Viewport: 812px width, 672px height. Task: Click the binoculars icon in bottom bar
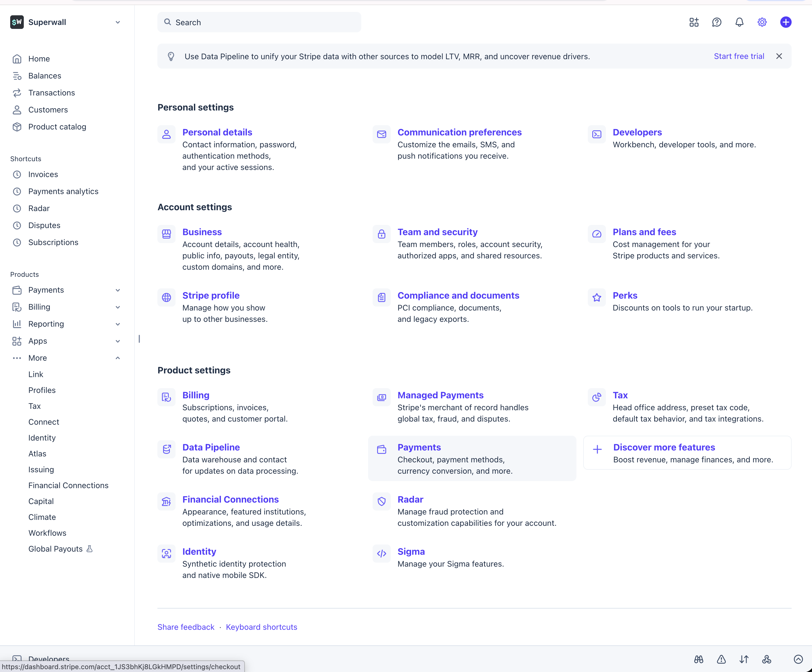tap(698, 659)
